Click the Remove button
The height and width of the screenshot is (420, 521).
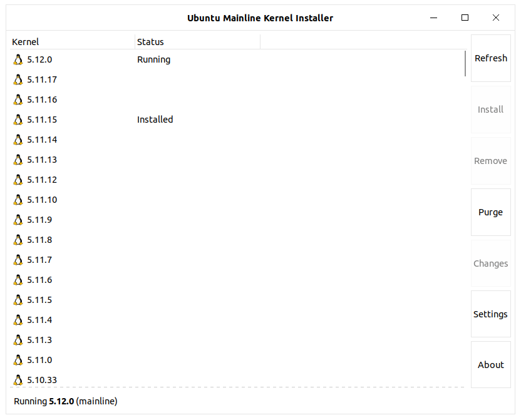point(491,161)
